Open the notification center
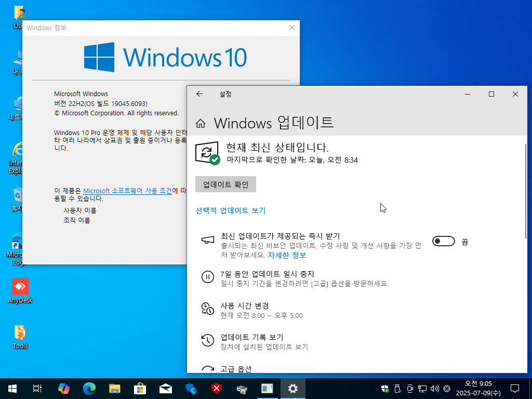 [515, 389]
